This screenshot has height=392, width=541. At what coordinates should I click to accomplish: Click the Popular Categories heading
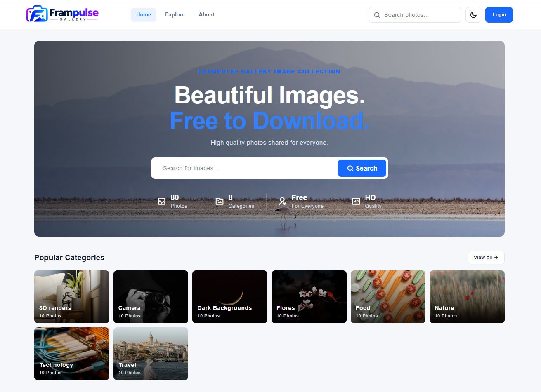[x=69, y=258]
